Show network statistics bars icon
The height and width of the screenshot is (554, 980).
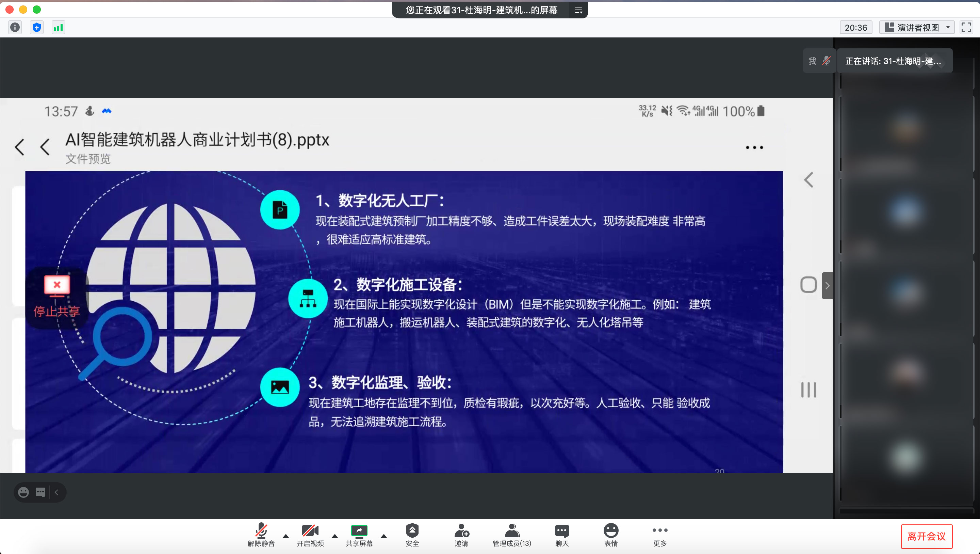coord(58,28)
